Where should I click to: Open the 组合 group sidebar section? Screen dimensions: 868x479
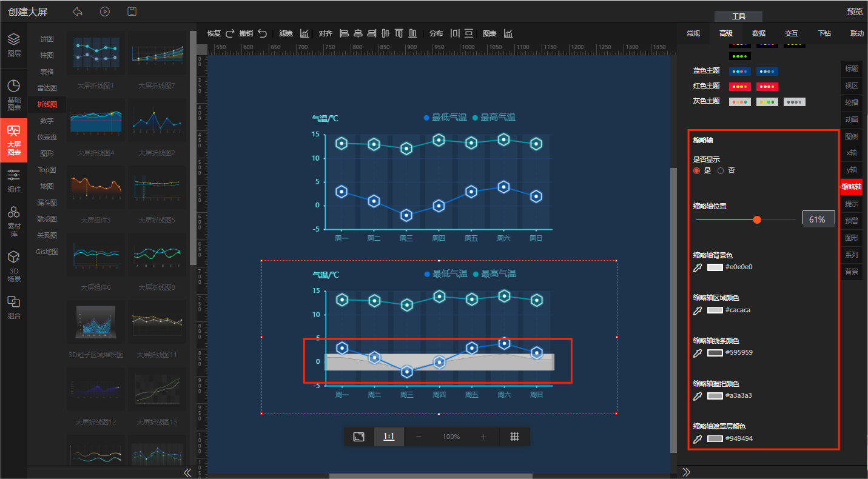pyautogui.click(x=13, y=307)
